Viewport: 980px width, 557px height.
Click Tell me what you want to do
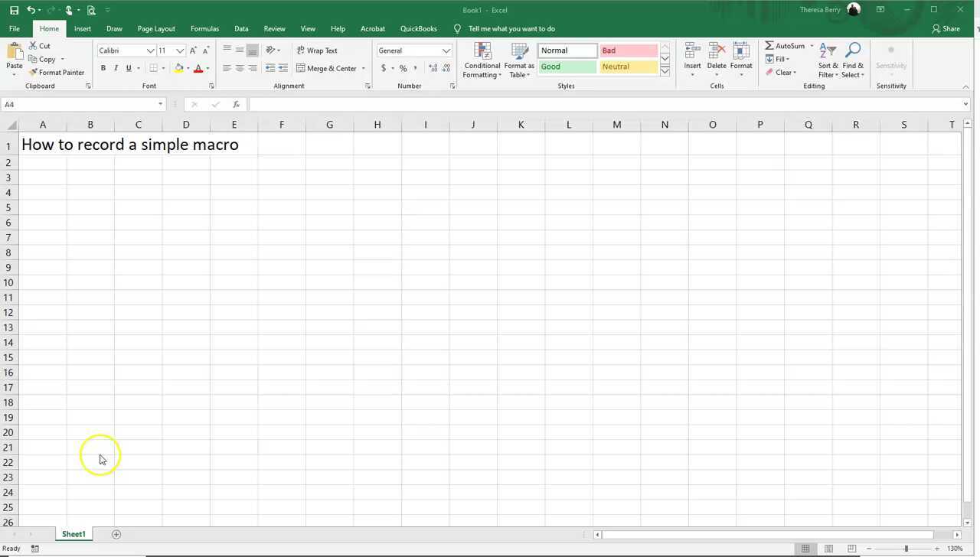511,28
